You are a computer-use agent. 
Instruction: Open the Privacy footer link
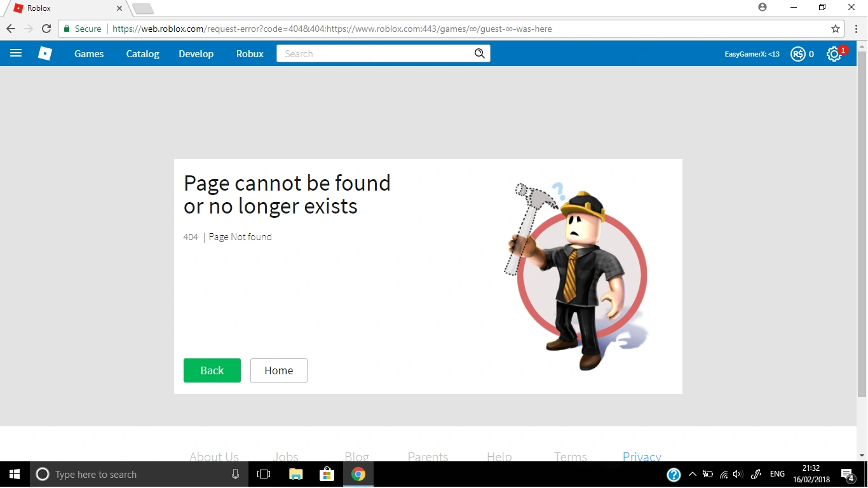pyautogui.click(x=641, y=457)
